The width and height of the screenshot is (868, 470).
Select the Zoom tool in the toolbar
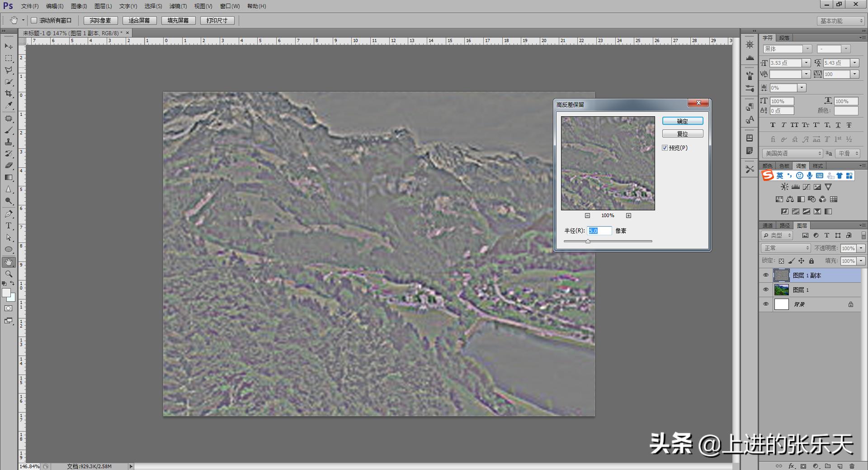tap(8, 273)
